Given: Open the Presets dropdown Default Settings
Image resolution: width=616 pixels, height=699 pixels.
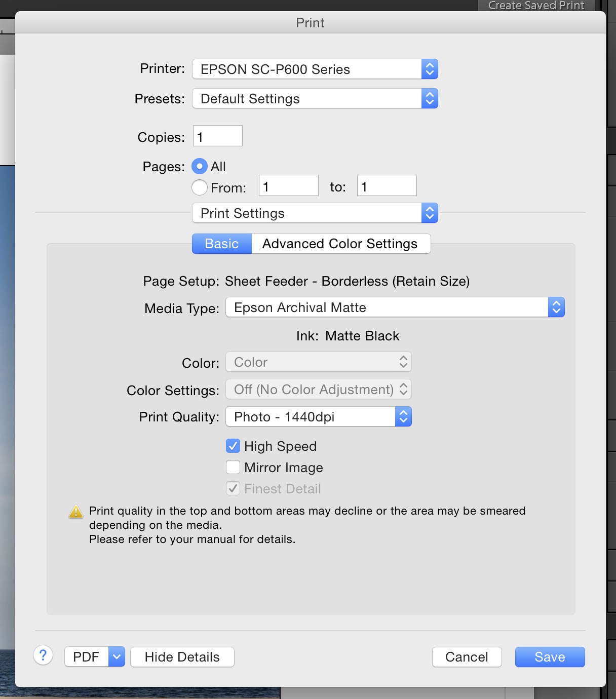Looking at the screenshot, I should (x=315, y=98).
